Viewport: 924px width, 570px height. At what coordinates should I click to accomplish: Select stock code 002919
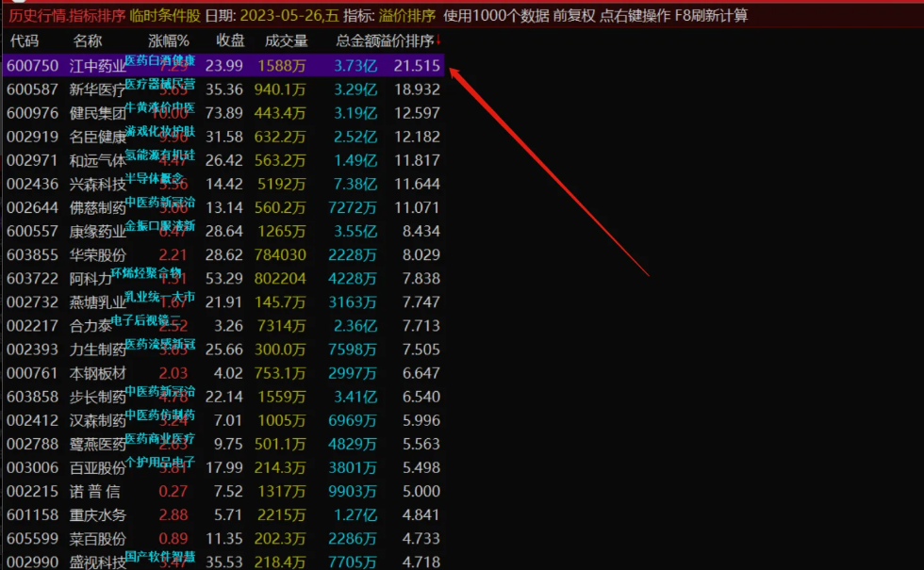pos(32,137)
